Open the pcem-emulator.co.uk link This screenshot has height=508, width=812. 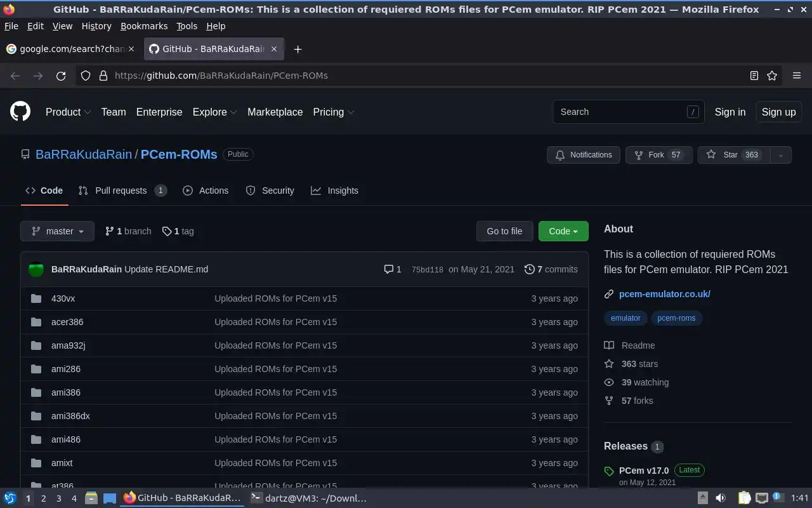click(x=665, y=294)
